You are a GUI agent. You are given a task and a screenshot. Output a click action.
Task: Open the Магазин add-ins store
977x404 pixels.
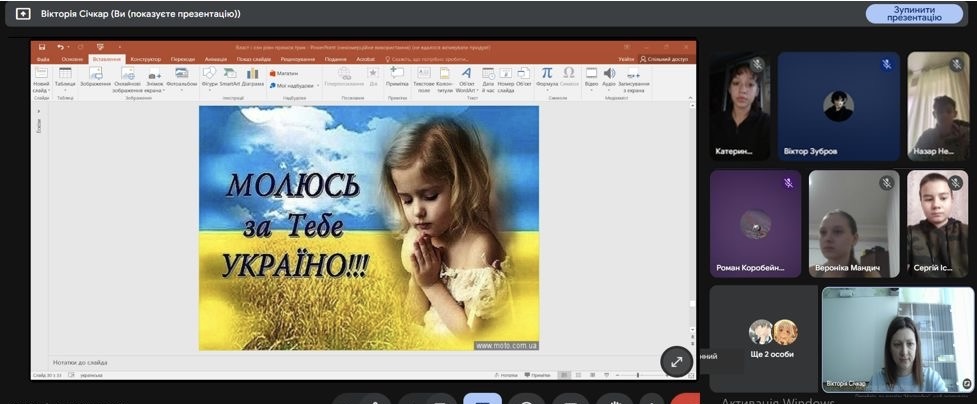click(x=284, y=73)
